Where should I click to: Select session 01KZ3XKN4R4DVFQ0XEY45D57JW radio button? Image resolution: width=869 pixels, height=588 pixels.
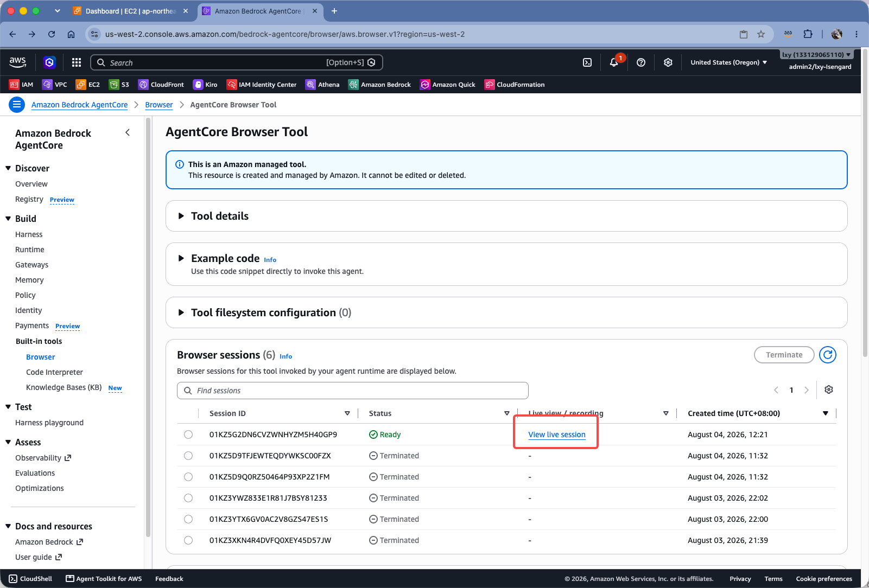[x=188, y=540]
